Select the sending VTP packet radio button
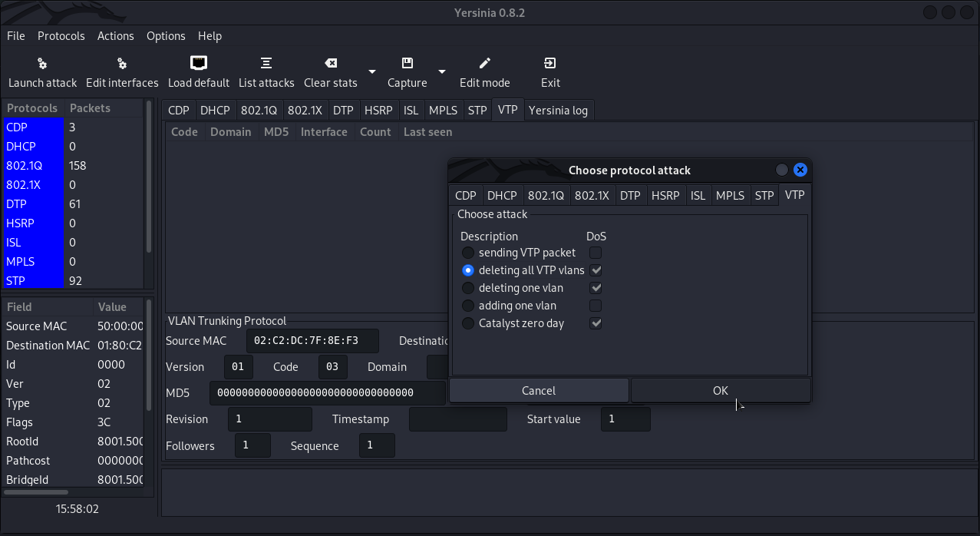Viewport: 980px width, 536px height. [x=467, y=253]
